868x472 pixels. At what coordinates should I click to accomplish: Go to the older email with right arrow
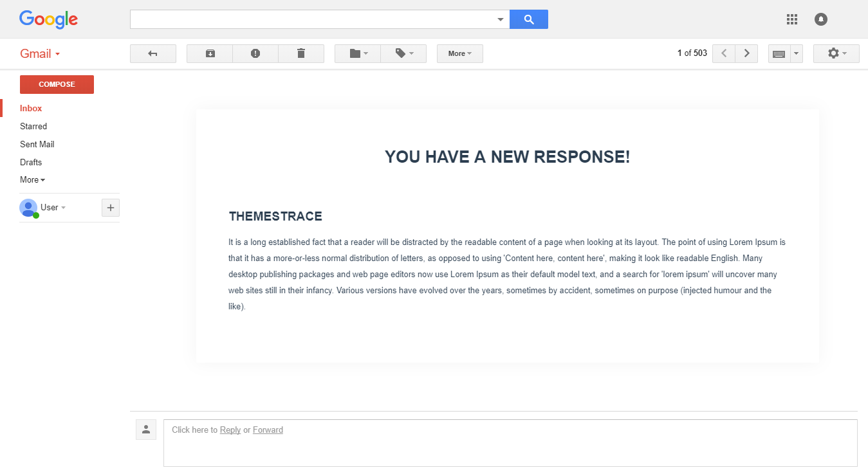(746, 53)
